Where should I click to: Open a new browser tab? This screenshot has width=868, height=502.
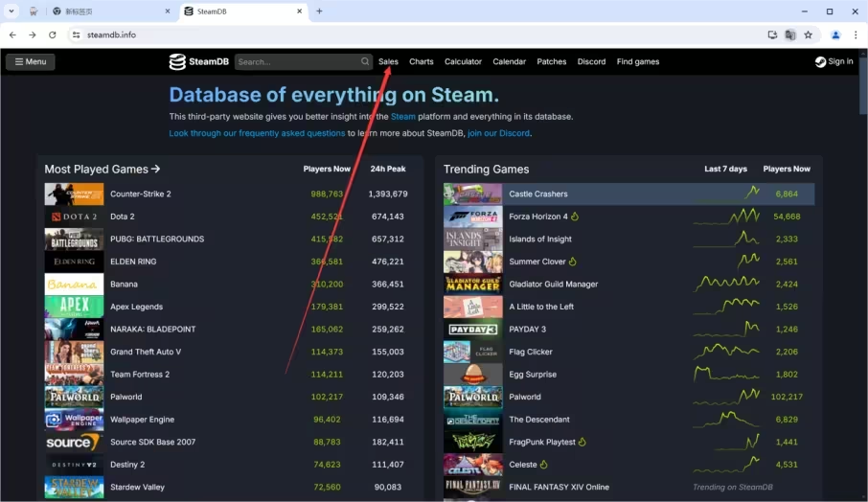tap(319, 11)
